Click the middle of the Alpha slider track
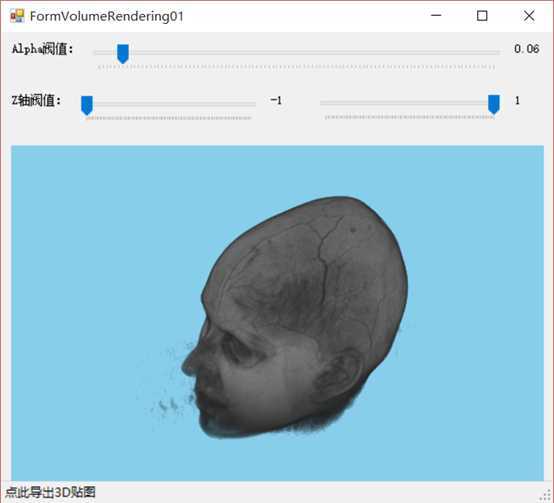Image resolution: width=554 pixels, height=503 pixels. pos(297,52)
